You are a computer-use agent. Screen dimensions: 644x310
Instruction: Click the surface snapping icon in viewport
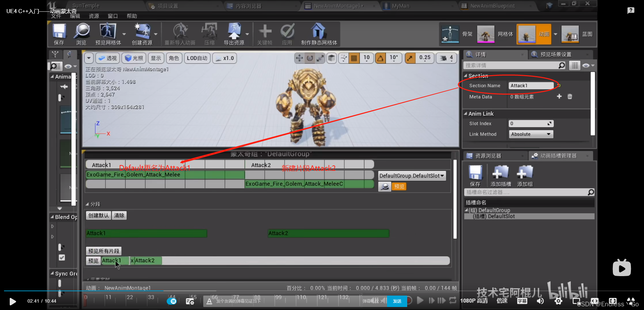(x=343, y=58)
